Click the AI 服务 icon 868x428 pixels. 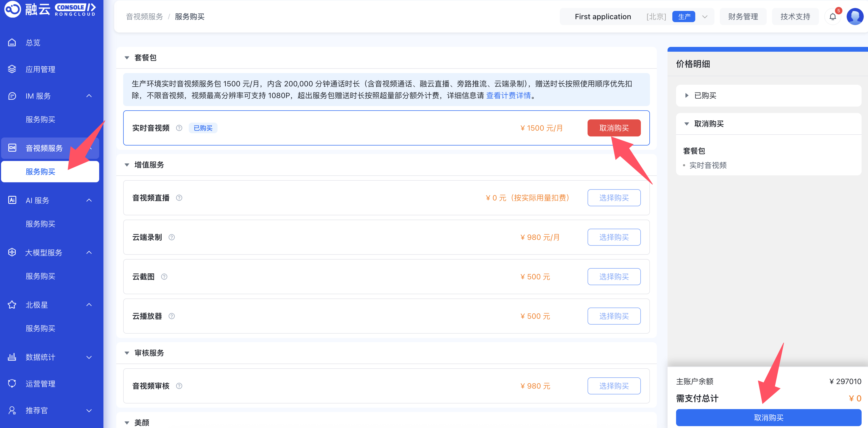[x=12, y=200]
